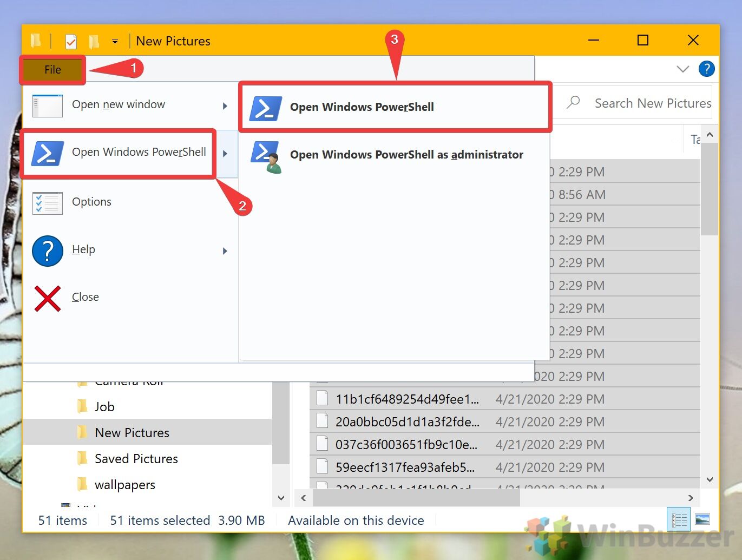Maximize the New Pictures window

(643, 41)
